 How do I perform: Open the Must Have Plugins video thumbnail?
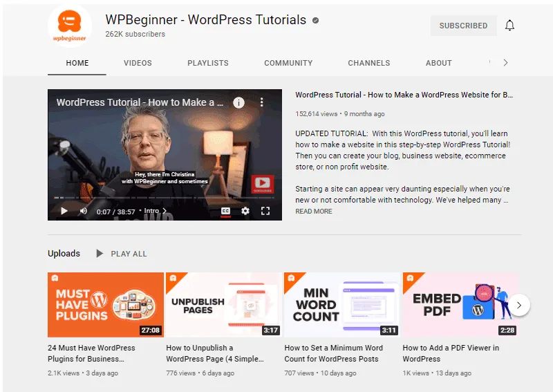click(x=106, y=304)
